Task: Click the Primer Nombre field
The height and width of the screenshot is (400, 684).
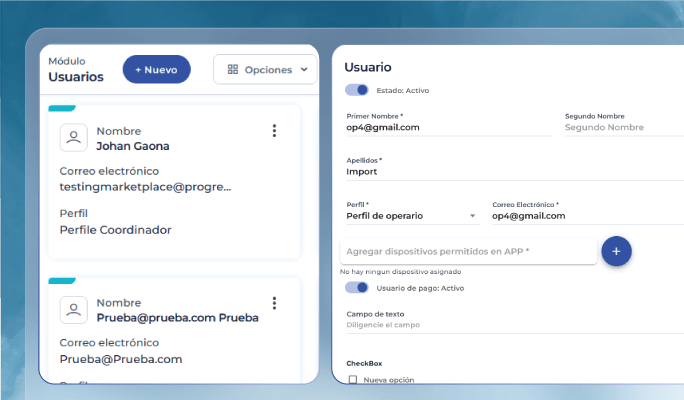Action: pos(449,127)
